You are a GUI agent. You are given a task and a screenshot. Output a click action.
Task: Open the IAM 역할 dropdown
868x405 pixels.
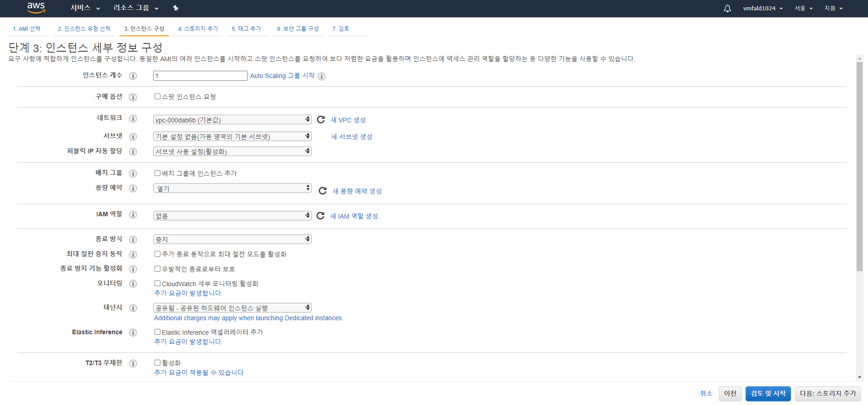(233, 215)
